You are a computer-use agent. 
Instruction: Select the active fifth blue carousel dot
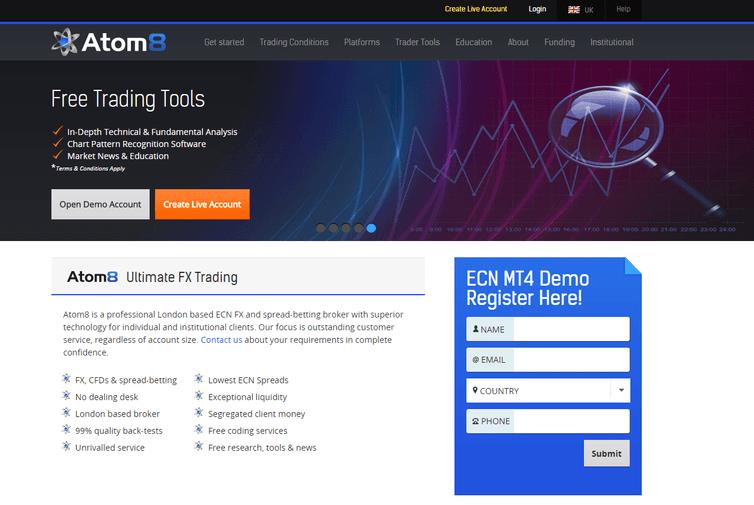coord(371,228)
